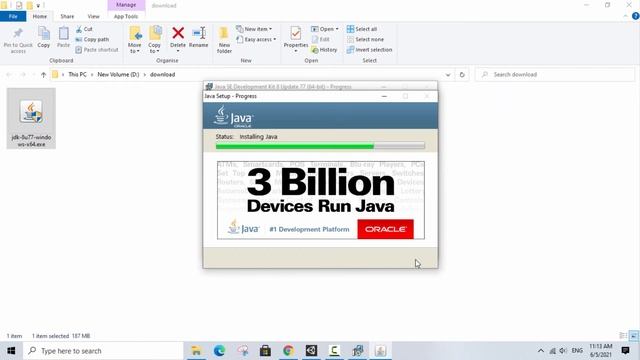Click the taskbar search box
The image size is (640, 360).
[103, 351]
